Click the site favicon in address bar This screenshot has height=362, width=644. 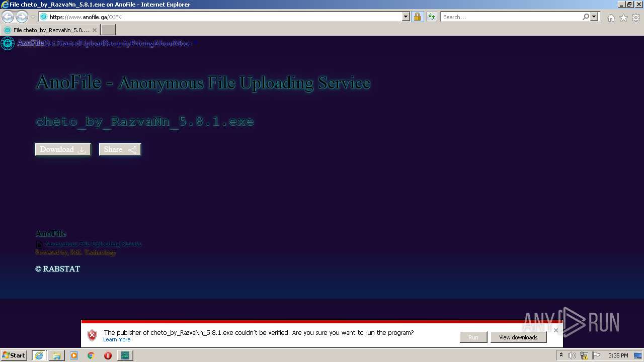44,17
